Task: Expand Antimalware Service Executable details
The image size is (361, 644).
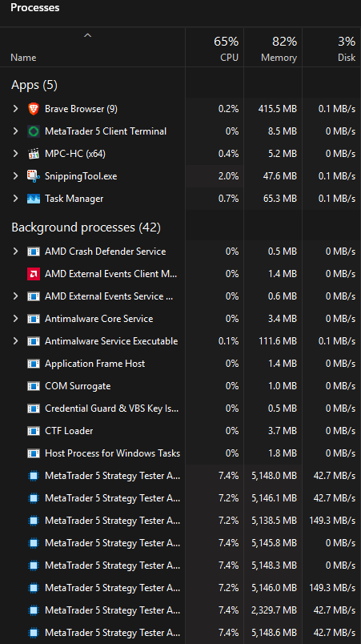Action: pos(15,341)
